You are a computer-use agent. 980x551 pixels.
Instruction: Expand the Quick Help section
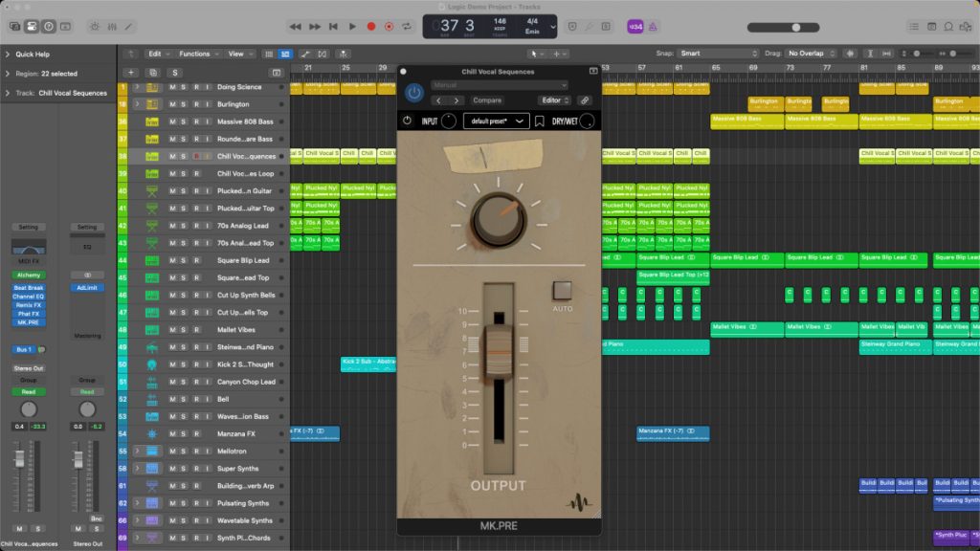coord(8,55)
